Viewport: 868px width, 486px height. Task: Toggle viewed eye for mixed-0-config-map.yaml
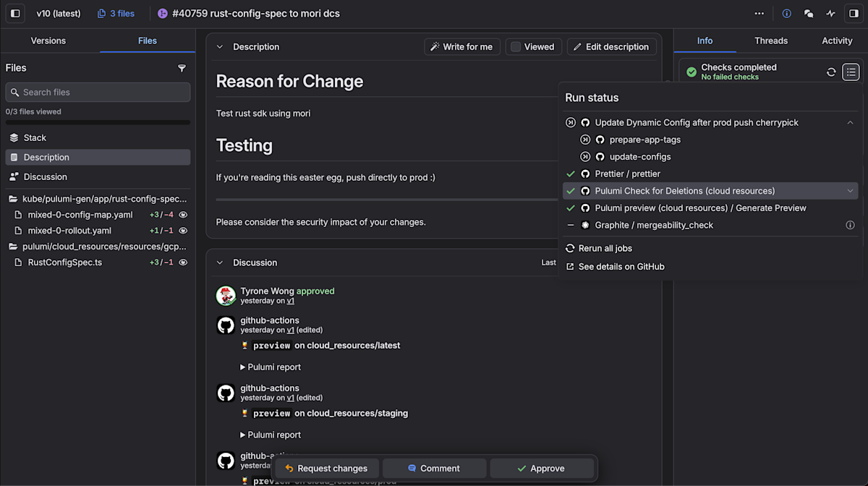coord(183,215)
